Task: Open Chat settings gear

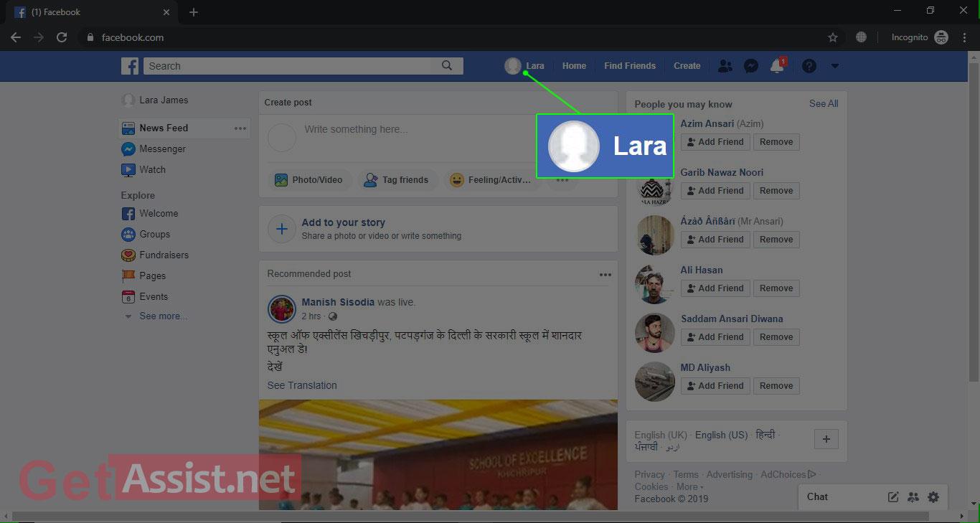Action: click(x=933, y=496)
